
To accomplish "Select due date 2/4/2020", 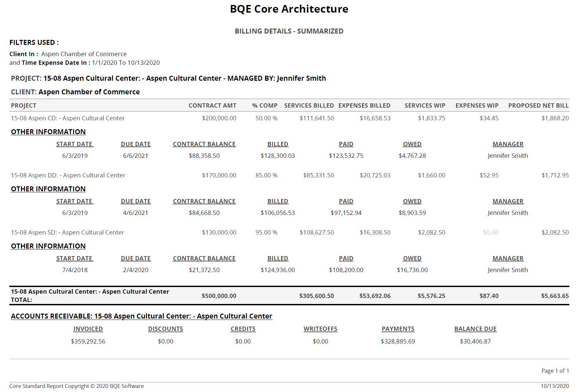I will (135, 270).
